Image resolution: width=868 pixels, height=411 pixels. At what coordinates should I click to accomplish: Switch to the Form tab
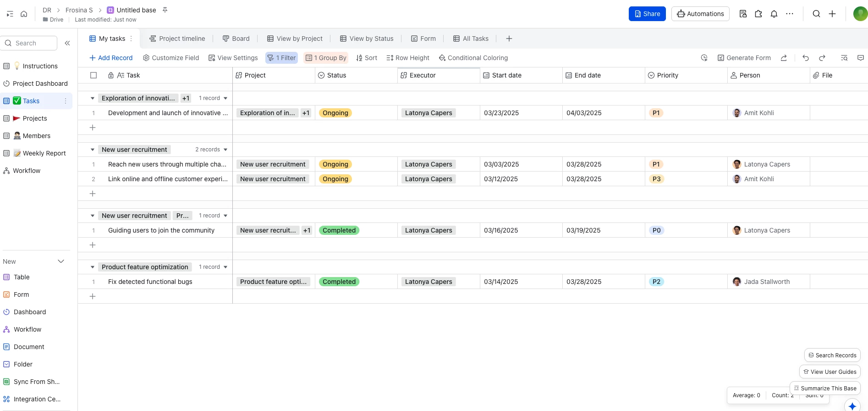point(423,39)
